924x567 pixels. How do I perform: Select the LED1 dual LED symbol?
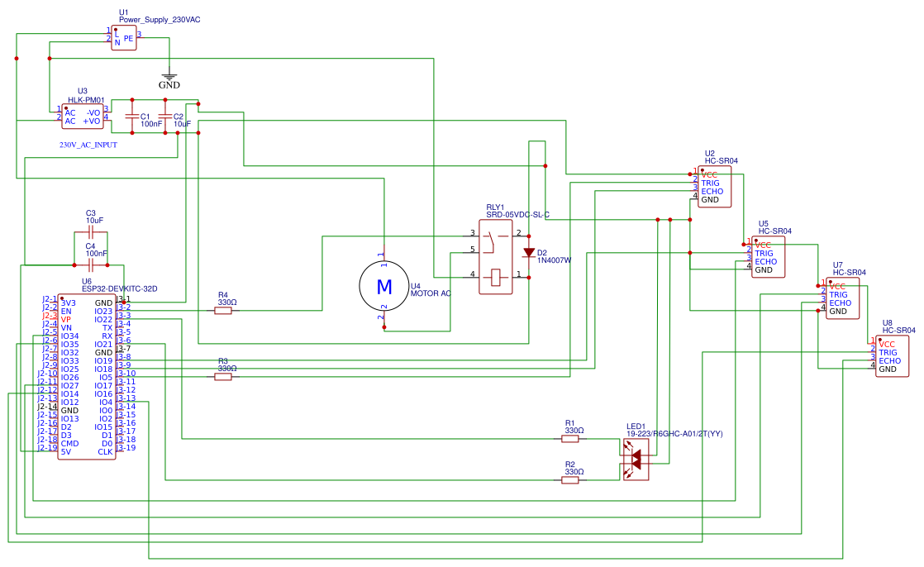pyautogui.click(x=636, y=460)
